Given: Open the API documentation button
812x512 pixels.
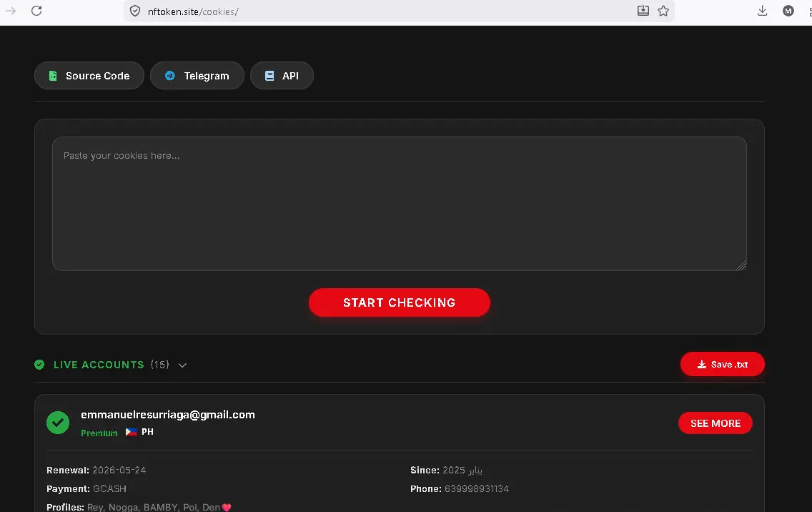Looking at the screenshot, I should pyautogui.click(x=282, y=76).
